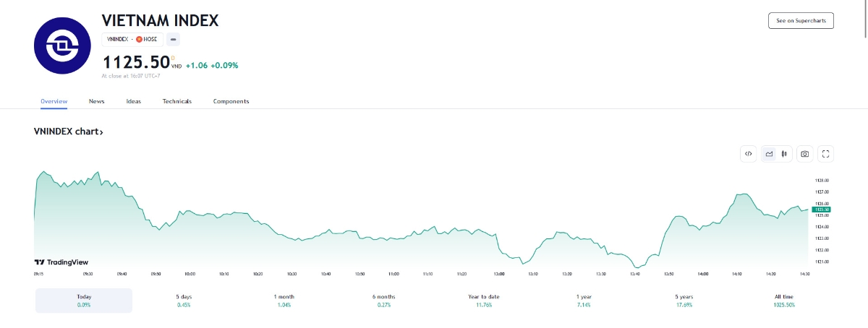Switch to area chart view

pyautogui.click(x=769, y=153)
